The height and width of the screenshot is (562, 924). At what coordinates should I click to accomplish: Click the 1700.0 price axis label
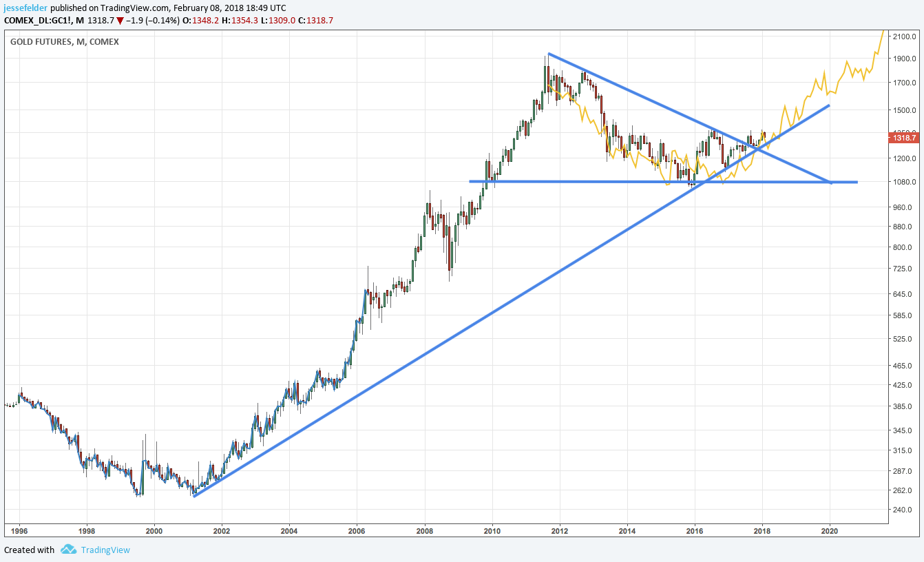pos(905,83)
